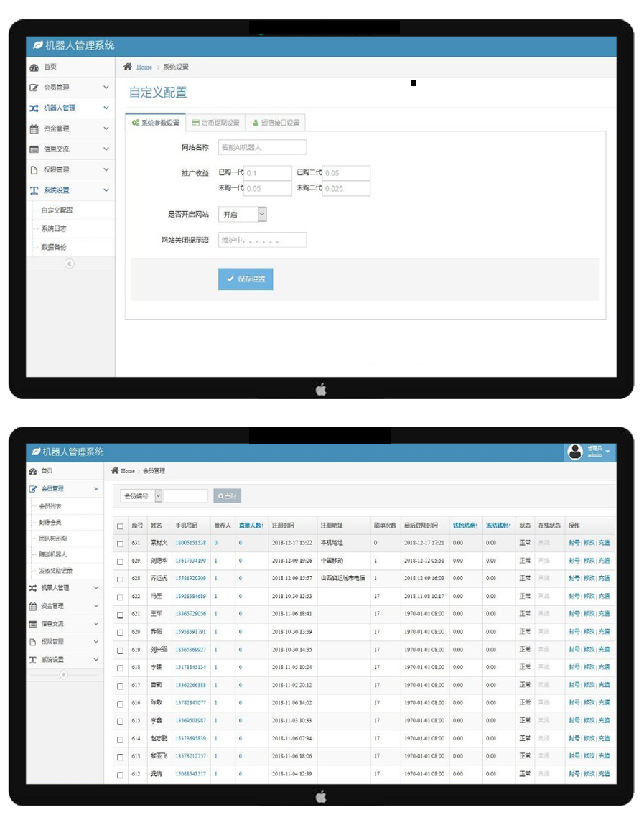The width and height of the screenshot is (644, 825).
Task: Check the box for member row 631
Action: (120, 544)
